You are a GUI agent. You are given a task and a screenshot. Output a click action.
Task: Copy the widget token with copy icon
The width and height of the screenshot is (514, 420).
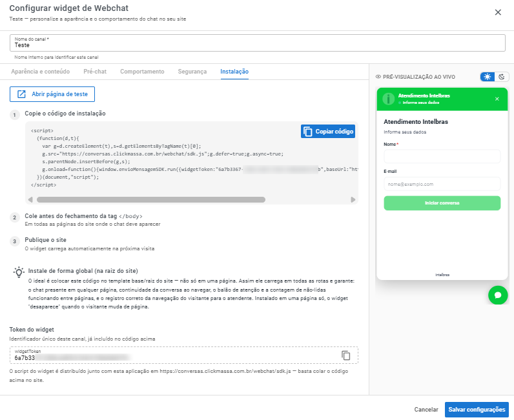click(346, 355)
